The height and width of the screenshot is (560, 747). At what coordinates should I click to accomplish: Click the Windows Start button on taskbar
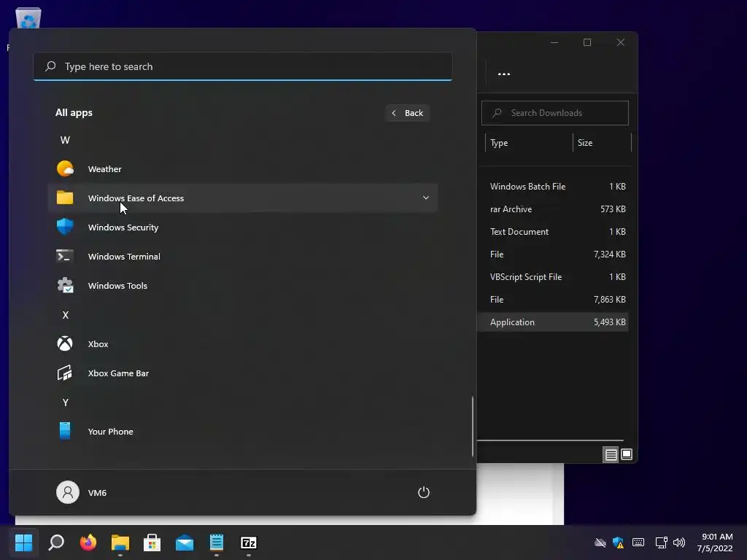point(23,542)
